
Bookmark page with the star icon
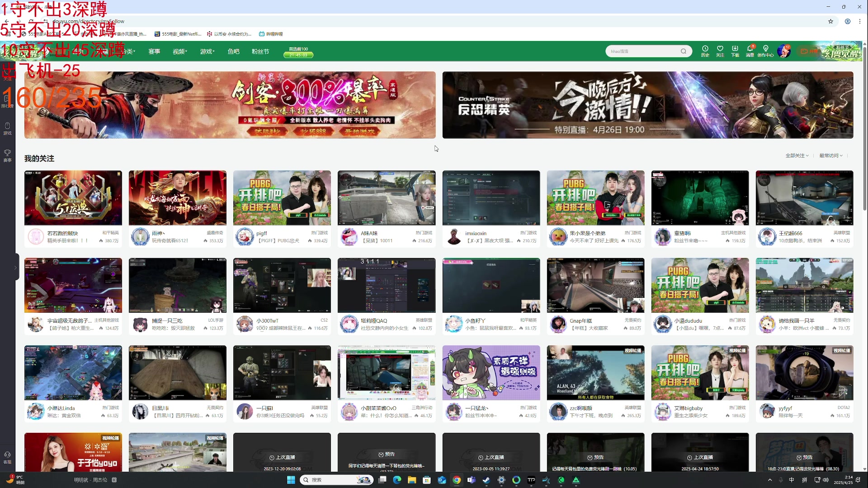point(830,21)
